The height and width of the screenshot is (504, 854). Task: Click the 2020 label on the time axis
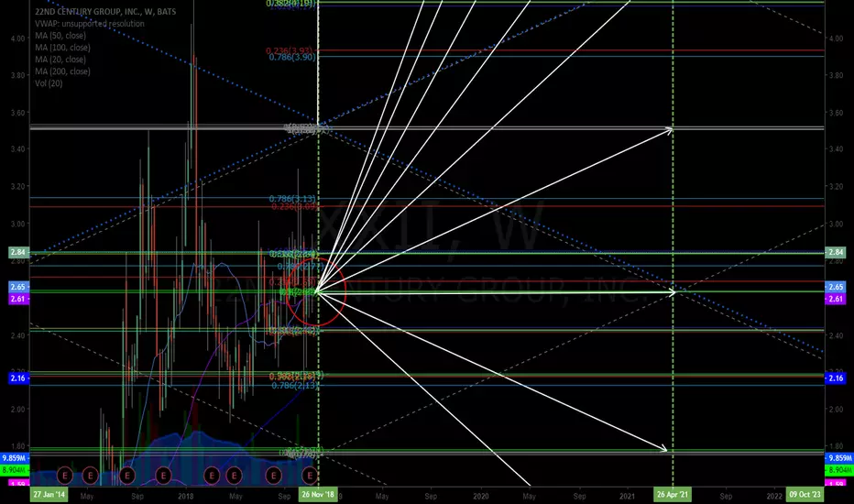click(481, 496)
